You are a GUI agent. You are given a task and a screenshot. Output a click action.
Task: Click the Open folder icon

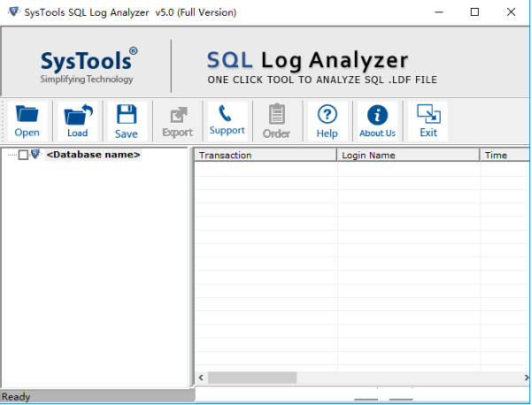click(27, 115)
